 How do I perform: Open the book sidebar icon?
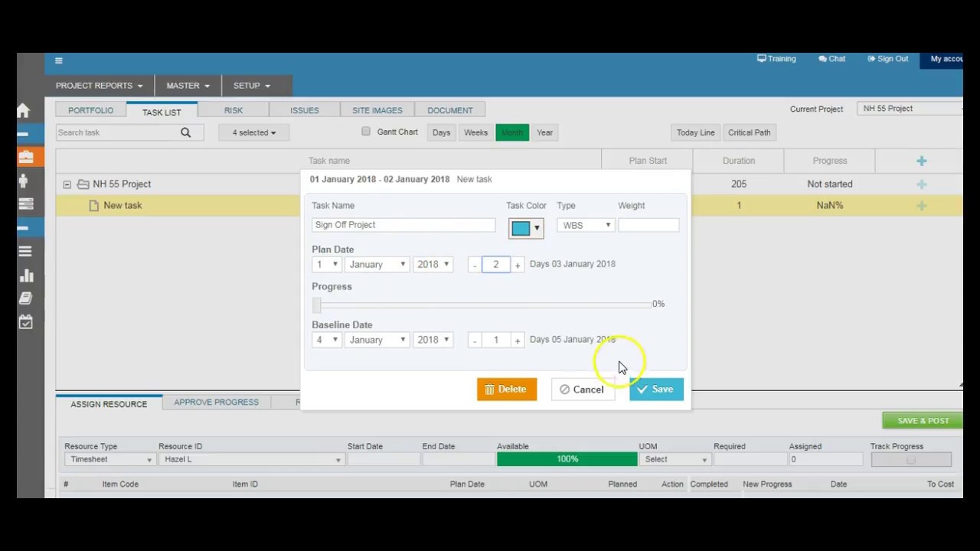tap(25, 298)
